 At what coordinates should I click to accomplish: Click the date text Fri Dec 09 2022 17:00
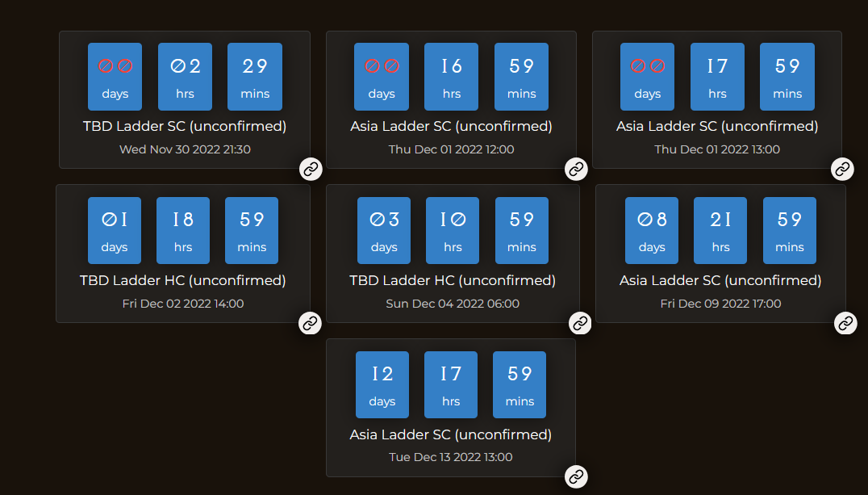pos(720,304)
